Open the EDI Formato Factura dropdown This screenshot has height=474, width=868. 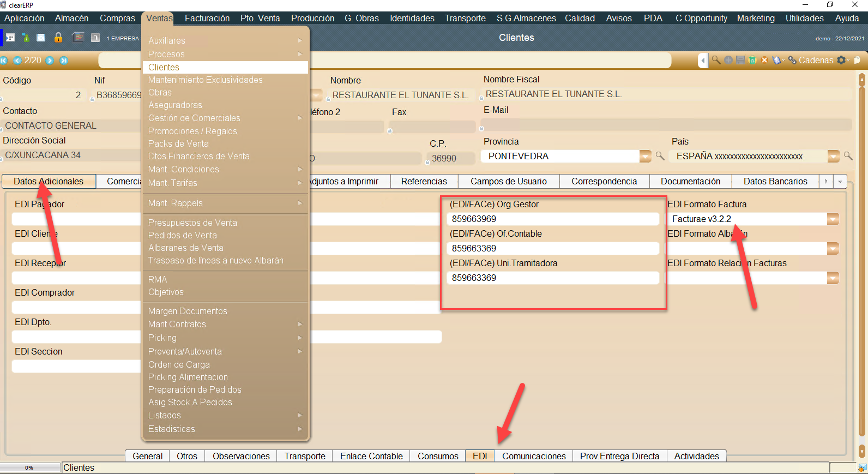point(833,219)
